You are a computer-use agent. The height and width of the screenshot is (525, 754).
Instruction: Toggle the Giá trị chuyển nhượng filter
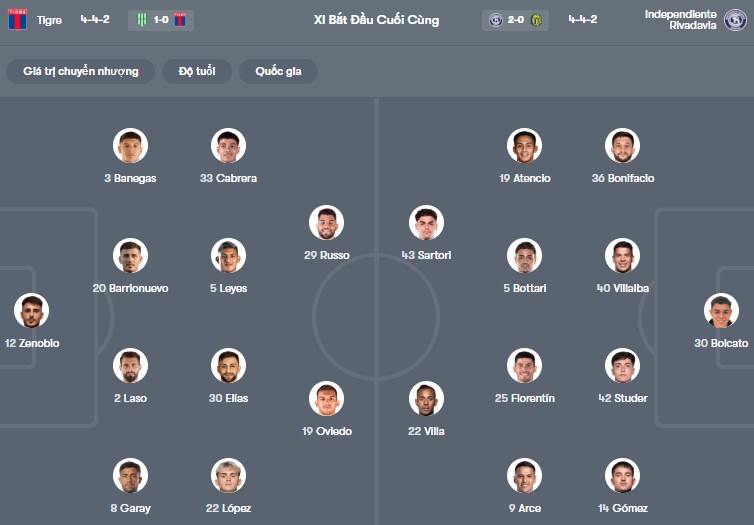click(80, 71)
